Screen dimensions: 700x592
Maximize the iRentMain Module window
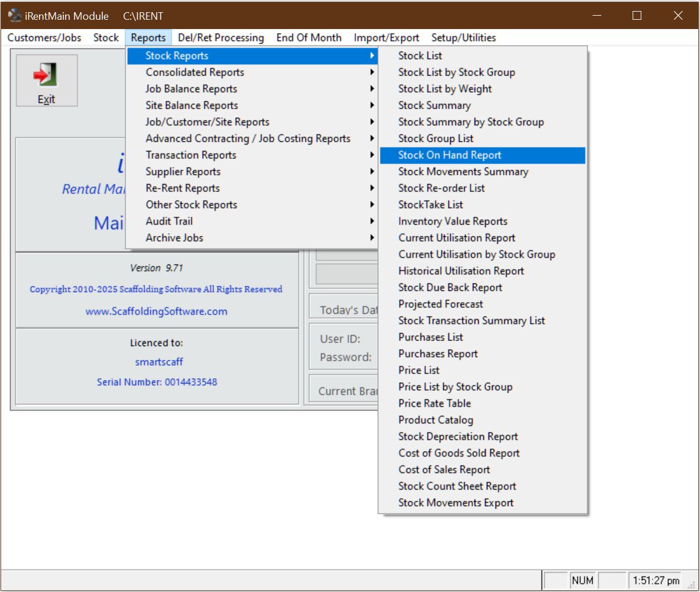click(x=637, y=16)
